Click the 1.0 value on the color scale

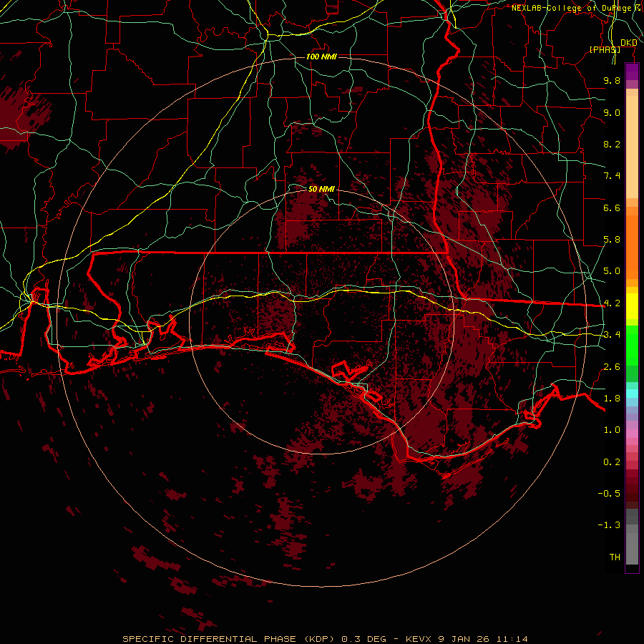[612, 430]
